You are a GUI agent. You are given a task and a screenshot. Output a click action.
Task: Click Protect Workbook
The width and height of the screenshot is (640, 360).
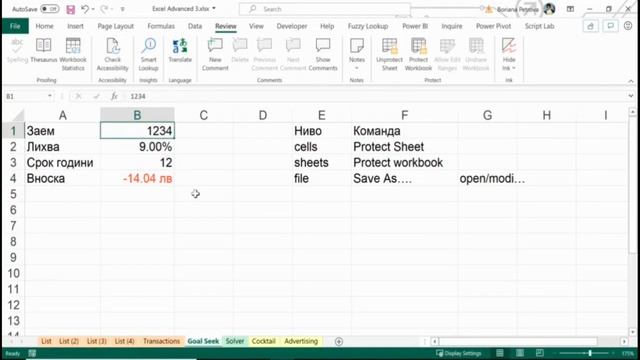coord(418,54)
